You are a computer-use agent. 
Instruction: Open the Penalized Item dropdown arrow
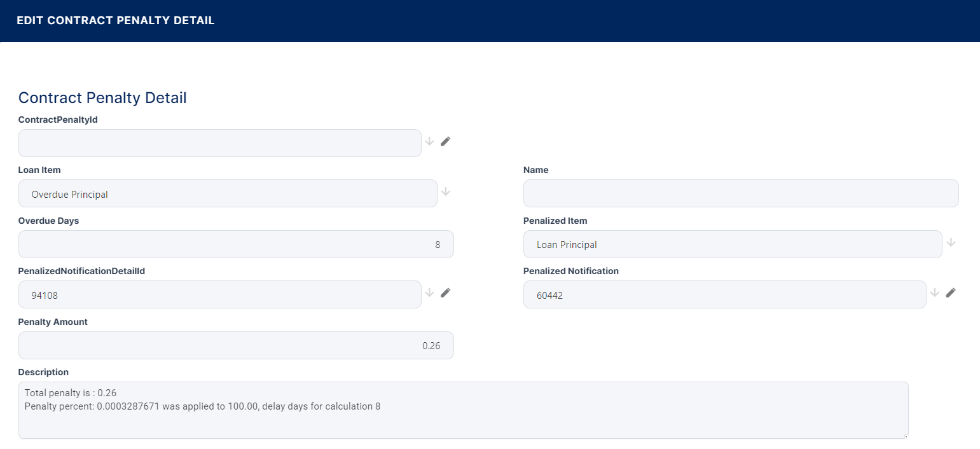pos(951,242)
